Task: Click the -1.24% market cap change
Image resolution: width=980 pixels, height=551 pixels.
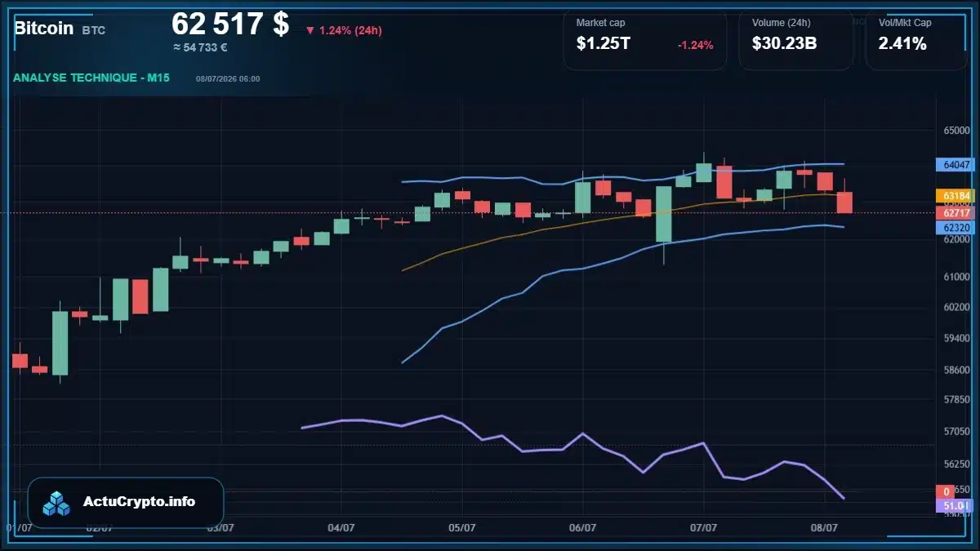Action: pyautogui.click(x=695, y=45)
